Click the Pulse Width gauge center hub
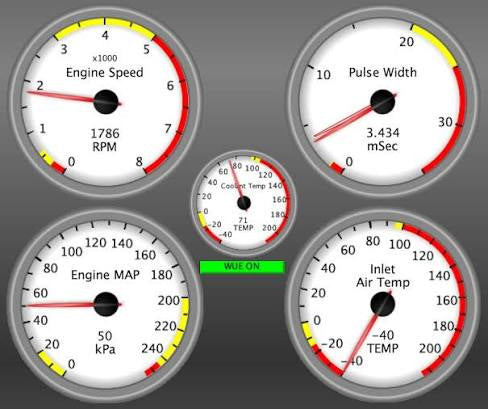This screenshot has width=488, height=409. point(383,102)
